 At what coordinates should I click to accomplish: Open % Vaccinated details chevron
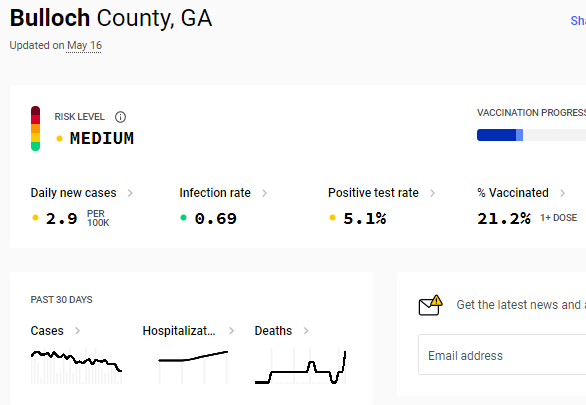[562, 193]
